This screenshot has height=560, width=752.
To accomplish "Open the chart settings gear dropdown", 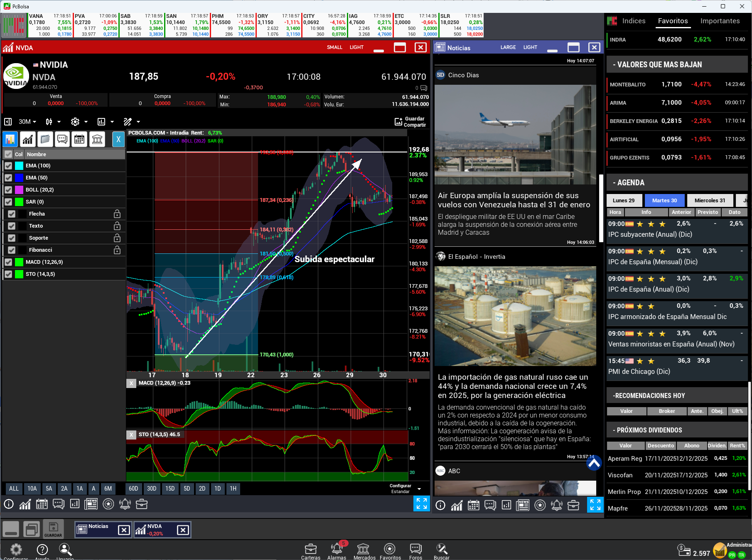I will [79, 122].
